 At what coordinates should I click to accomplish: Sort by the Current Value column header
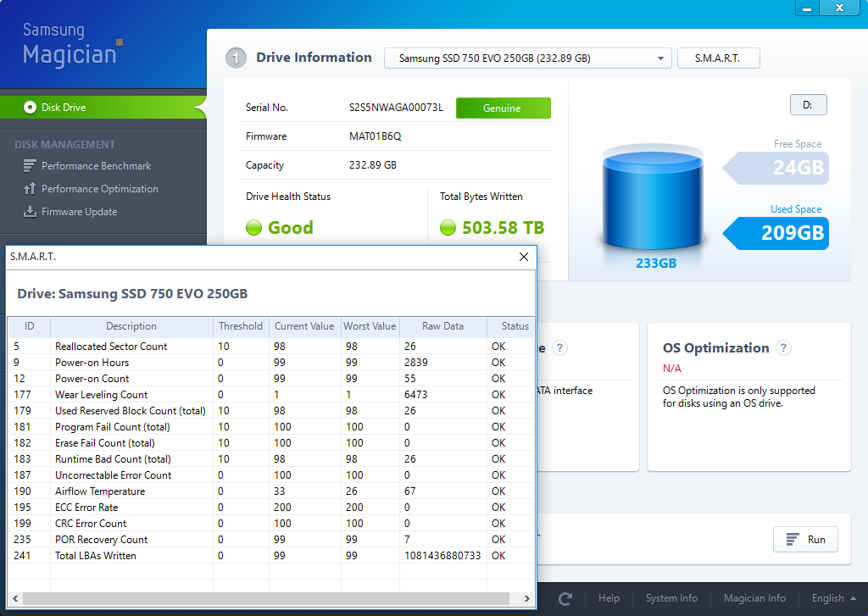coord(304,326)
